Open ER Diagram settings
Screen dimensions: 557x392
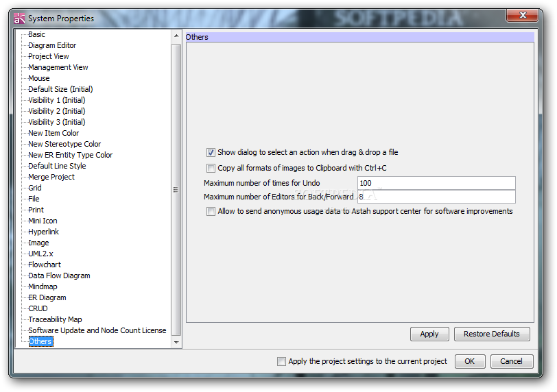(47, 297)
